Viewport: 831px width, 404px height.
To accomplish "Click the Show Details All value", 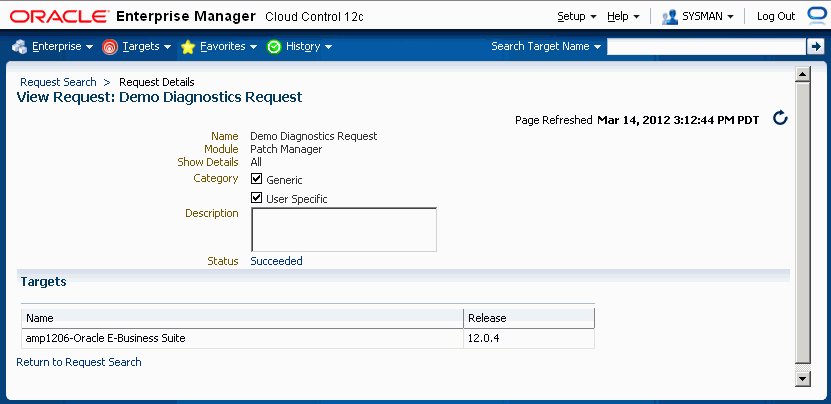I will point(256,162).
